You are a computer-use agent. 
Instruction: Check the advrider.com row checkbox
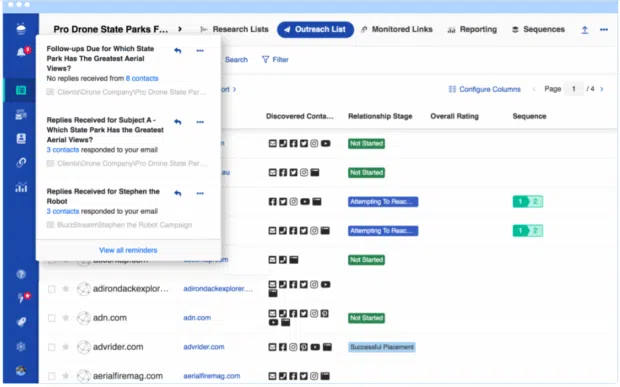pos(51,347)
